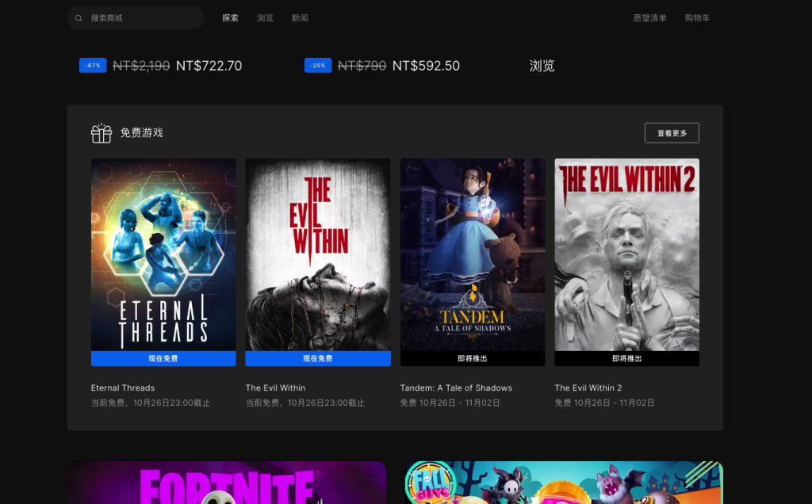Open The Evil Within 2 title link

(588, 388)
